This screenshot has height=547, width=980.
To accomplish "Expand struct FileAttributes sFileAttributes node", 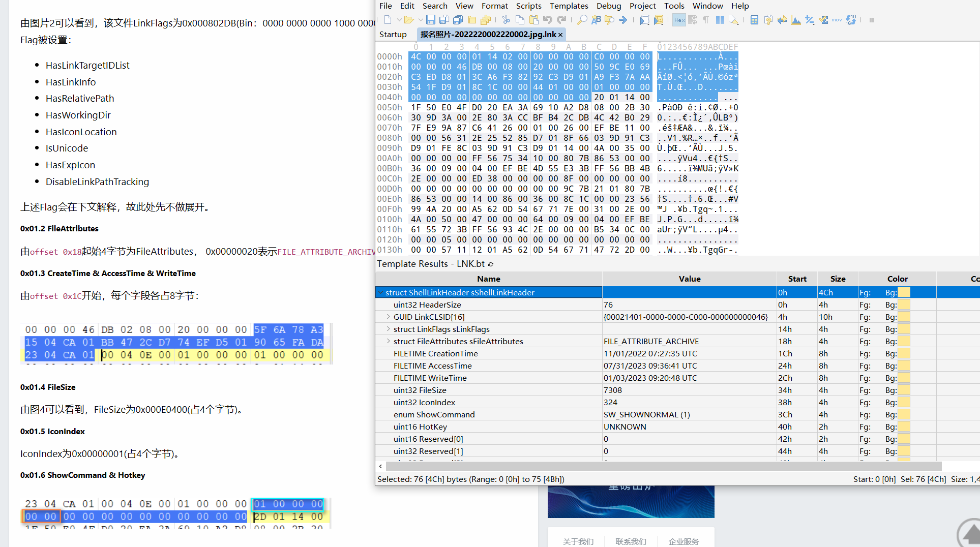I will 389,341.
